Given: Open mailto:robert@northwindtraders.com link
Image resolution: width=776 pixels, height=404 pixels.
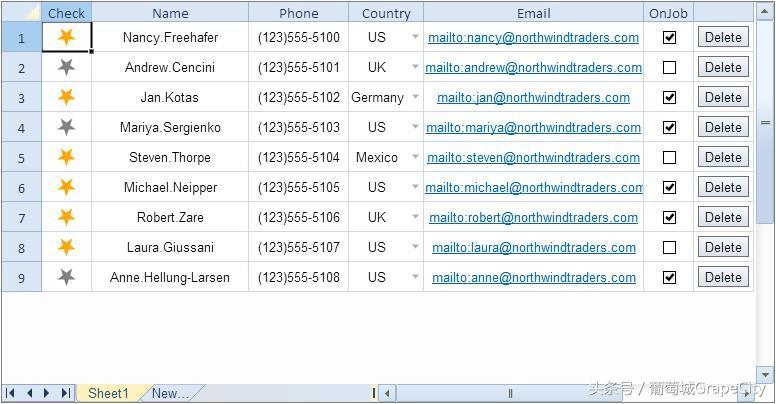Looking at the screenshot, I should (x=534, y=217).
